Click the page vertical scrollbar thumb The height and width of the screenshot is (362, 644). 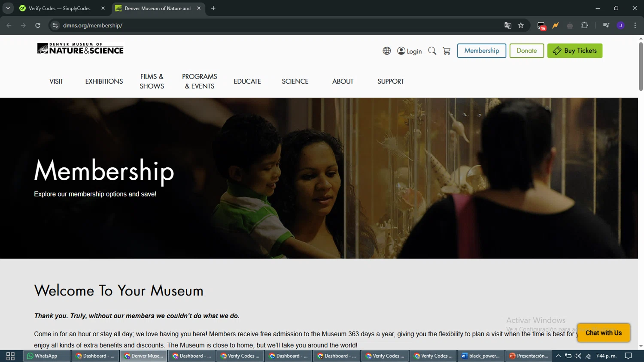click(641, 66)
